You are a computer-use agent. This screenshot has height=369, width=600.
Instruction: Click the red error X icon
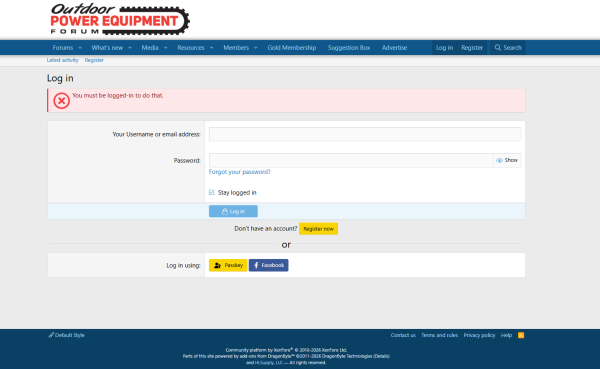coord(61,101)
